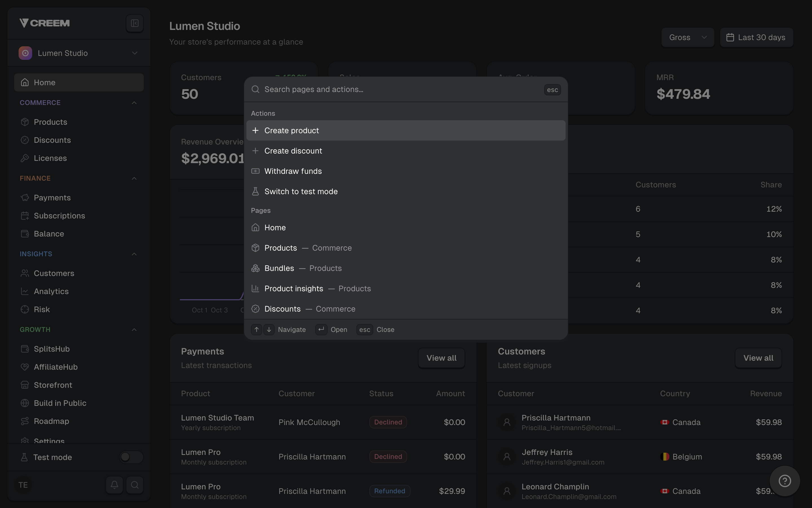
Task: Click the Risk icon in sidebar
Action: coord(25,309)
